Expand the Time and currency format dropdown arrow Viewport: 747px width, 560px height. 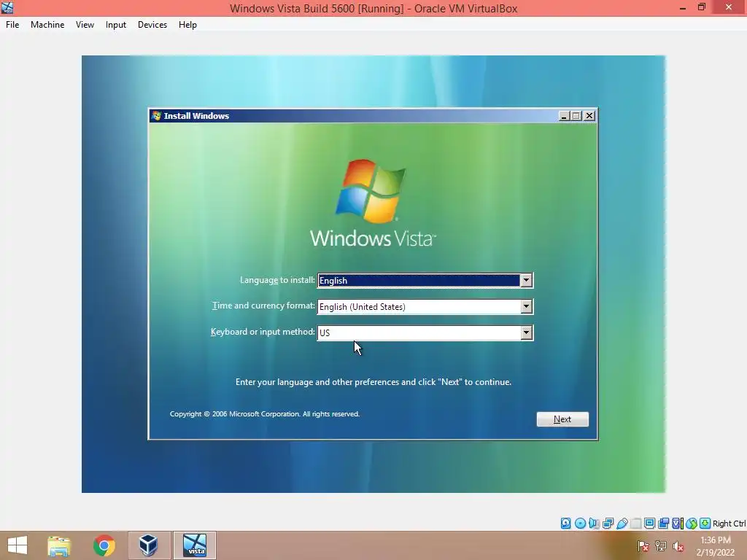(526, 307)
